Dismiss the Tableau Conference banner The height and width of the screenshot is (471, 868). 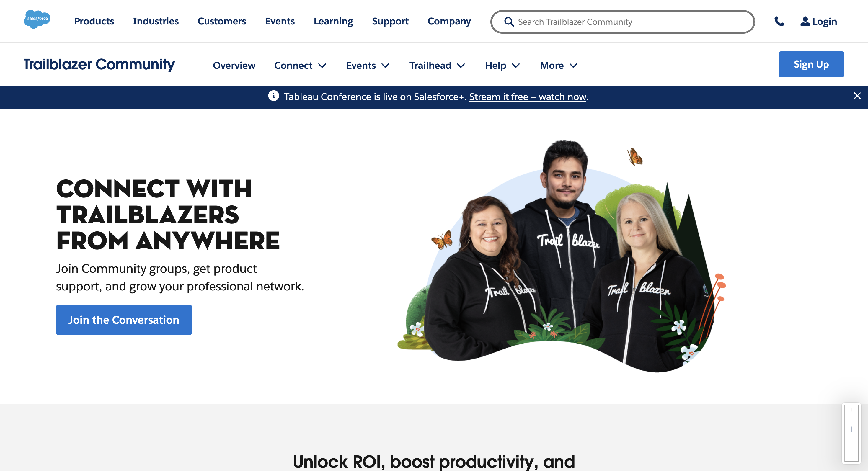click(857, 96)
